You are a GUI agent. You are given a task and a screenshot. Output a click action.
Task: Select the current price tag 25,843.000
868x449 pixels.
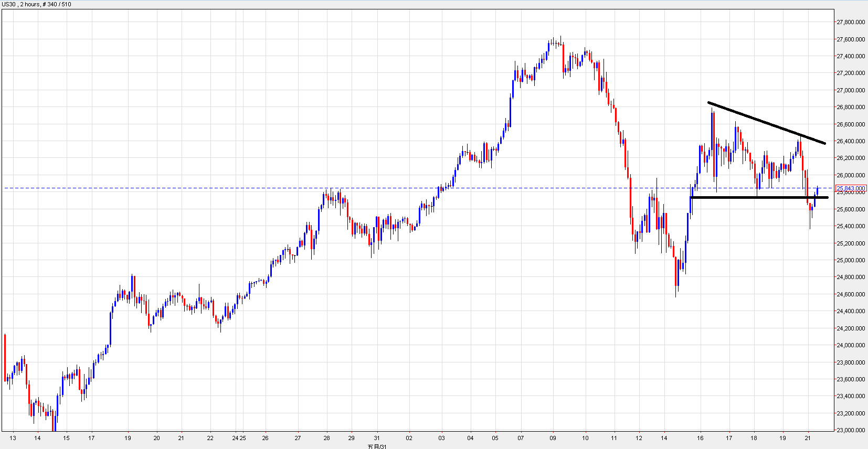pyautogui.click(x=851, y=188)
